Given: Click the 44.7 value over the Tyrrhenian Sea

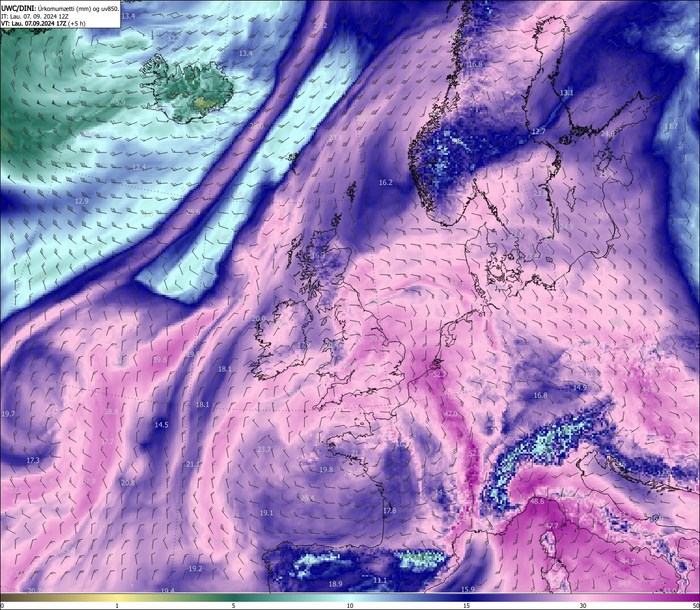Looking at the screenshot, I should click(628, 561).
